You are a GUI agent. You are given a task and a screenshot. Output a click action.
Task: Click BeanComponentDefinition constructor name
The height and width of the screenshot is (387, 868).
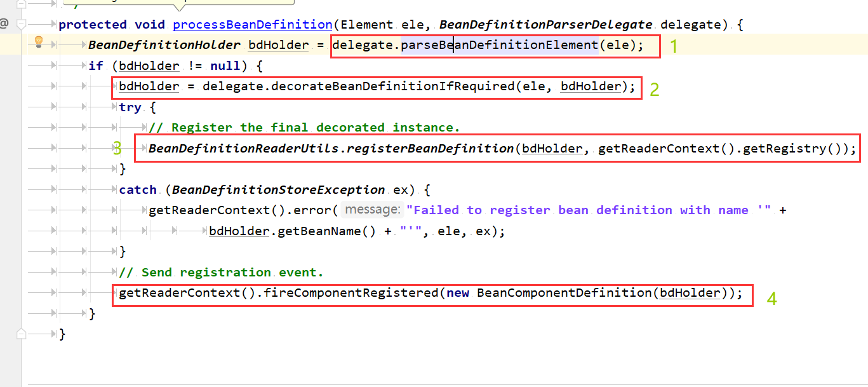click(564, 293)
